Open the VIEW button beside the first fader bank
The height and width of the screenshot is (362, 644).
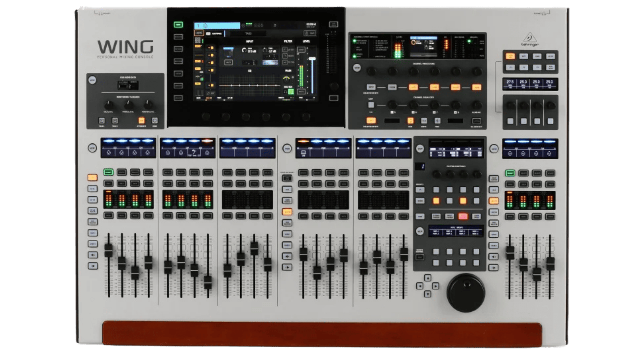(92, 148)
